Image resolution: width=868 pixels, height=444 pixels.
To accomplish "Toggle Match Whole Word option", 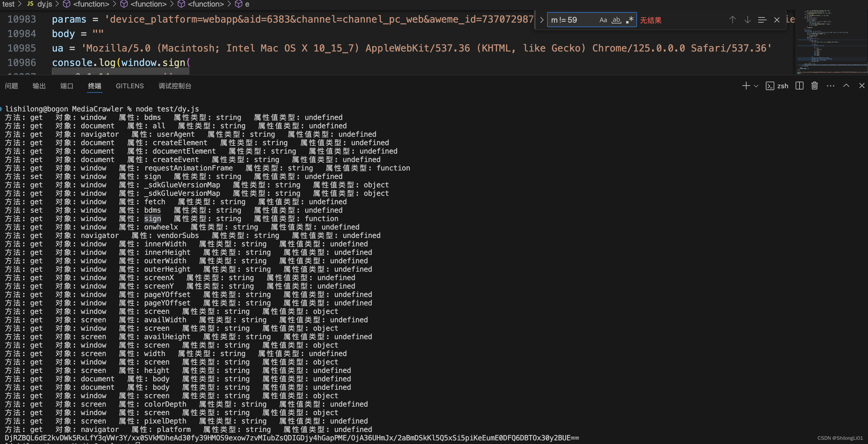I will 616,20.
